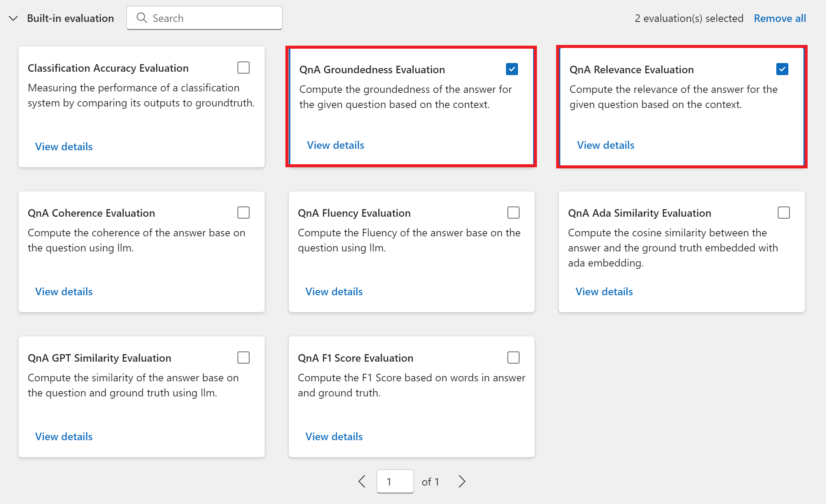
Task: Open the QnA F1 Score Evaluation card
Action: (x=412, y=397)
